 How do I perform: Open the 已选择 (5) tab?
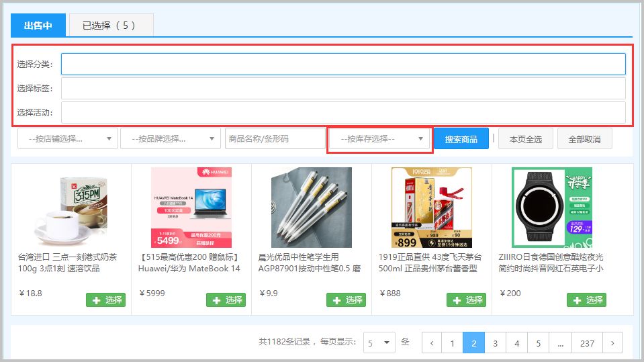pyautogui.click(x=111, y=25)
